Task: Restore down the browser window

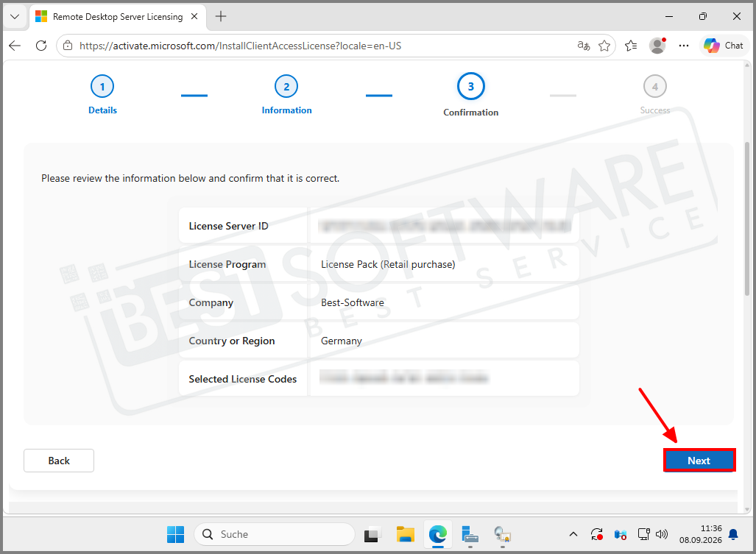Action: [x=703, y=16]
